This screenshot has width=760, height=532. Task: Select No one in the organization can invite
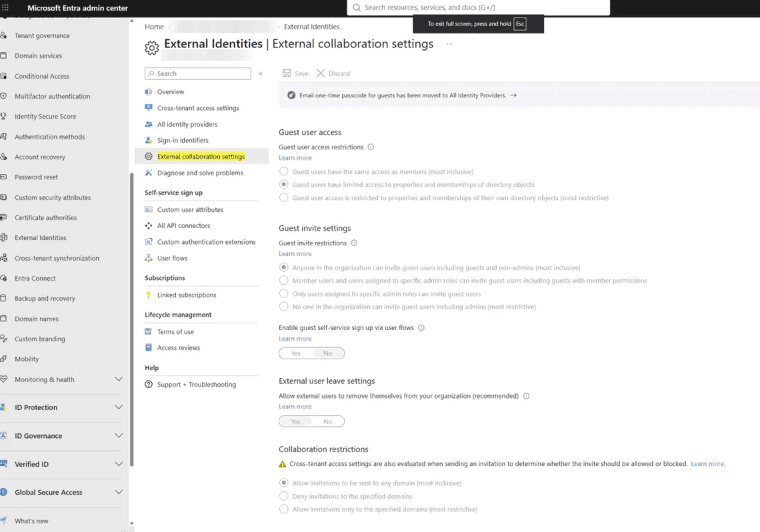point(284,307)
